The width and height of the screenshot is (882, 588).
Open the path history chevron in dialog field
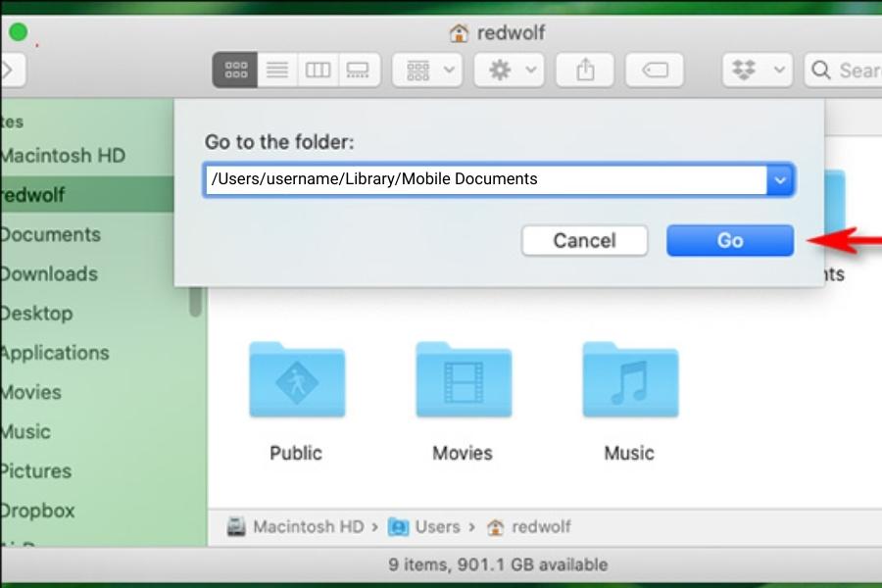(781, 179)
